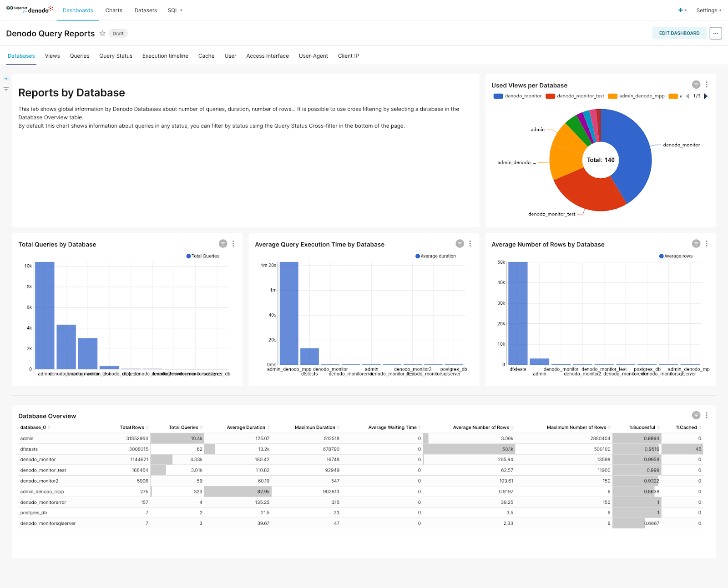
Task: Click tallest bar in Total Queries chart
Action: (x=45, y=316)
